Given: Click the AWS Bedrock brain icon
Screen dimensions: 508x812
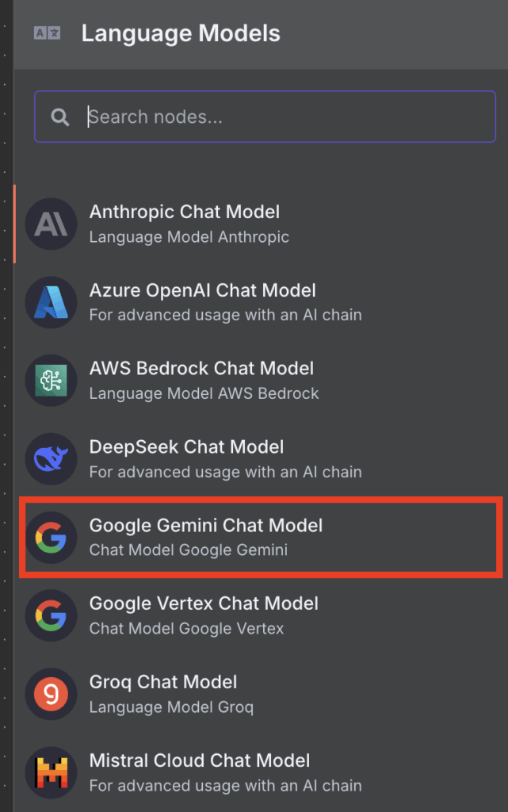Looking at the screenshot, I should (x=51, y=381).
